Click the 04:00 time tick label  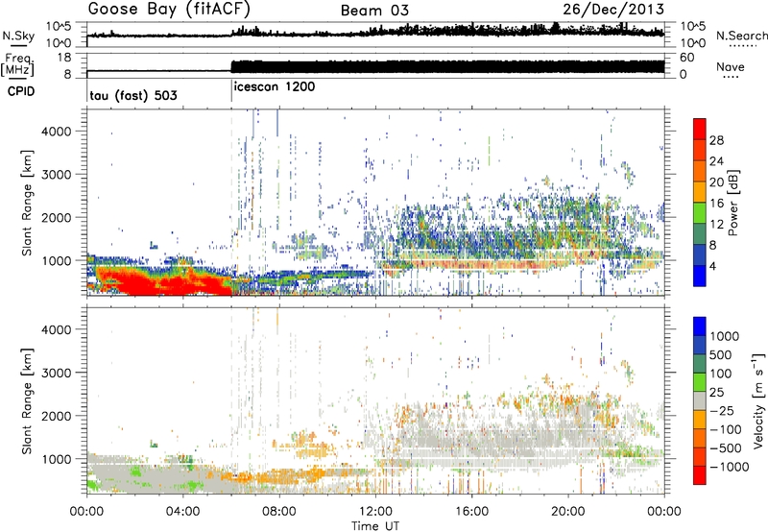pos(182,512)
